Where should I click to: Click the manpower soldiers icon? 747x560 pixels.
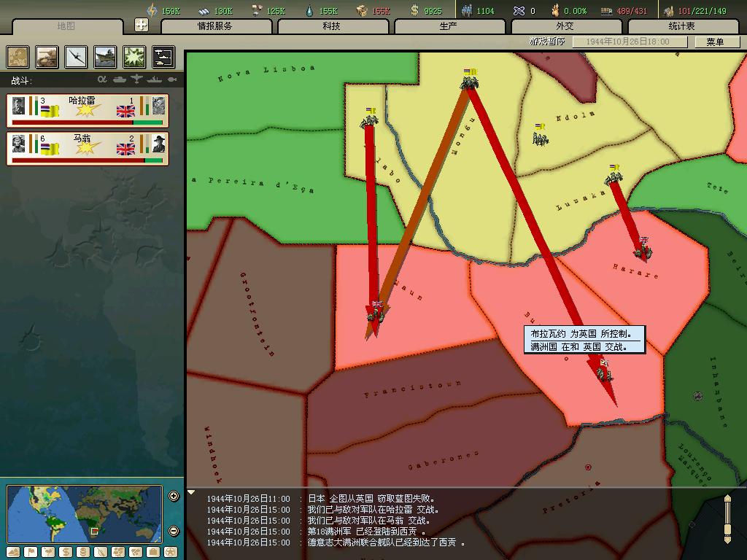pos(467,10)
